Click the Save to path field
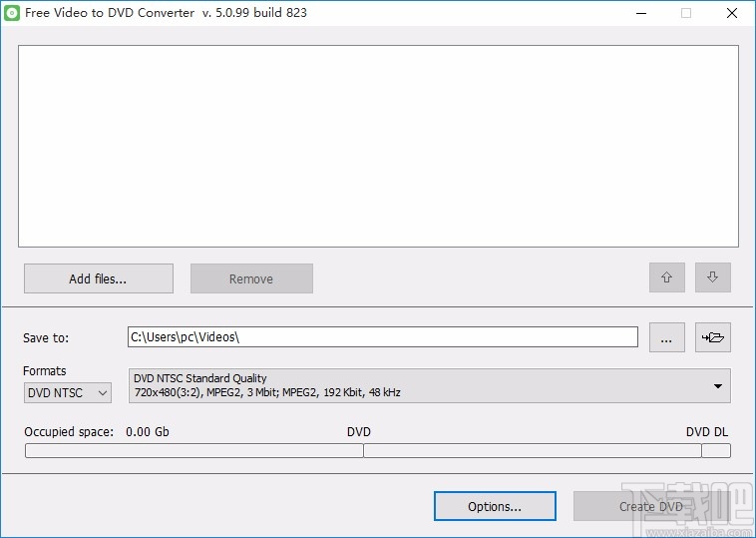This screenshot has height=538, width=756. 383,336
